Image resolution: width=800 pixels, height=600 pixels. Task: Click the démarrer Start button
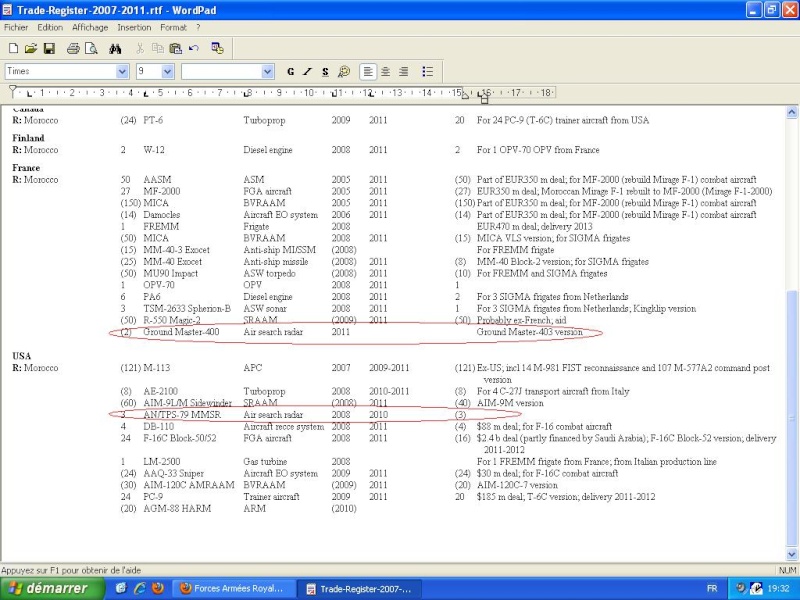53,588
